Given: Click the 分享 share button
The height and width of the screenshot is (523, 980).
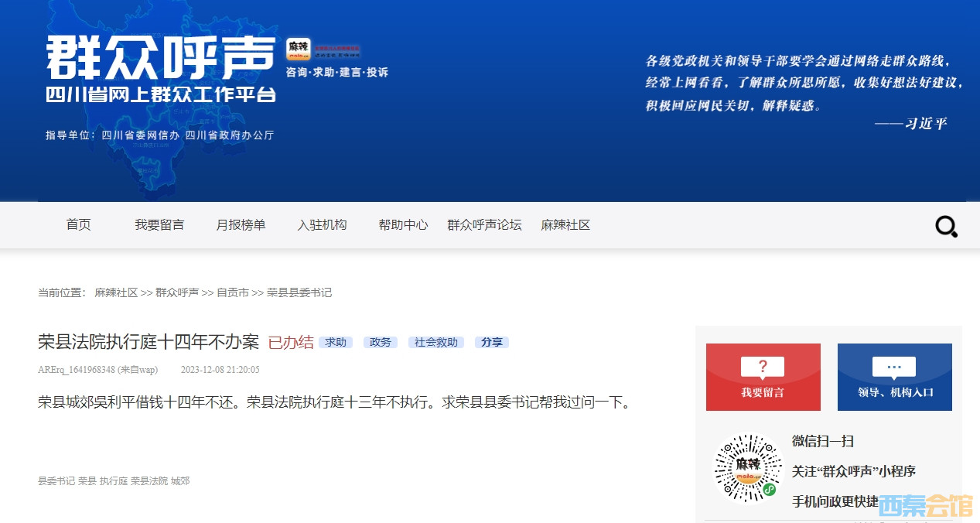Looking at the screenshot, I should pyautogui.click(x=492, y=342).
